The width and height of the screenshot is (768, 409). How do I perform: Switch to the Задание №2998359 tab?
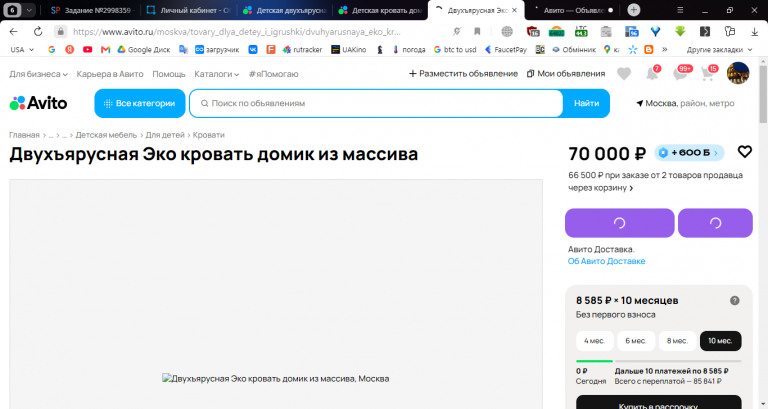[92, 10]
